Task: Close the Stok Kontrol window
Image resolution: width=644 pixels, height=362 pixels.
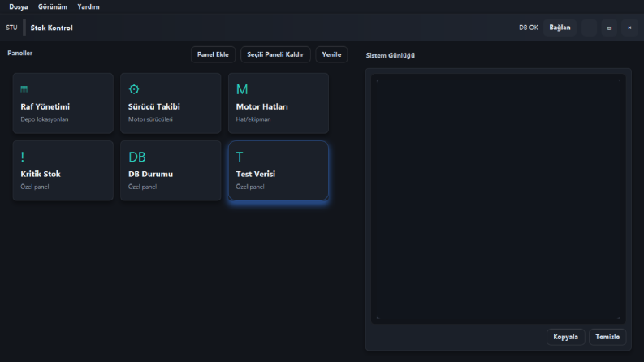Action: (629, 28)
